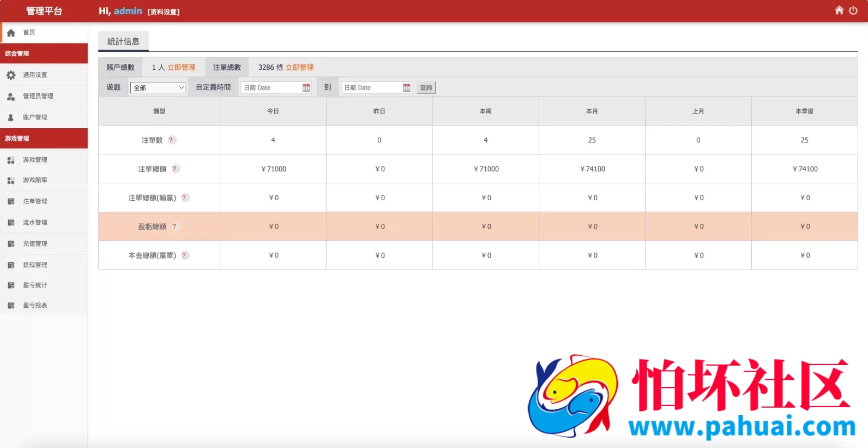Click the 查詢 button
The image size is (868, 448).
tap(426, 88)
